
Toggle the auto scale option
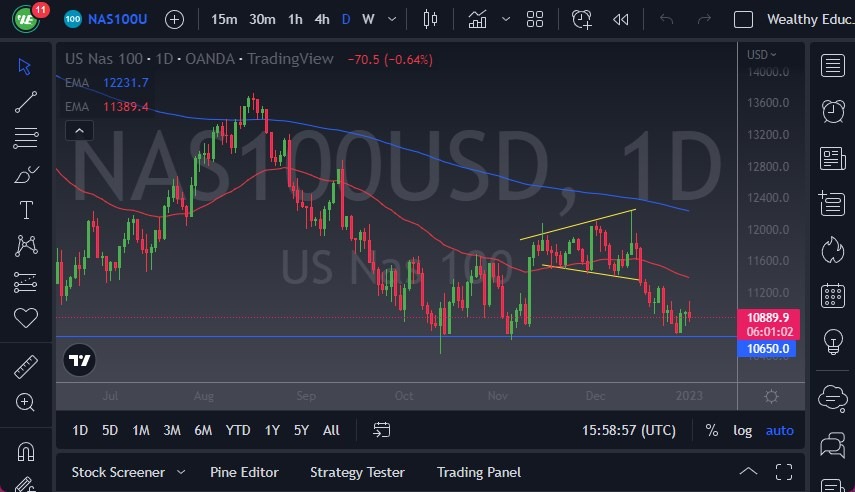pos(779,430)
